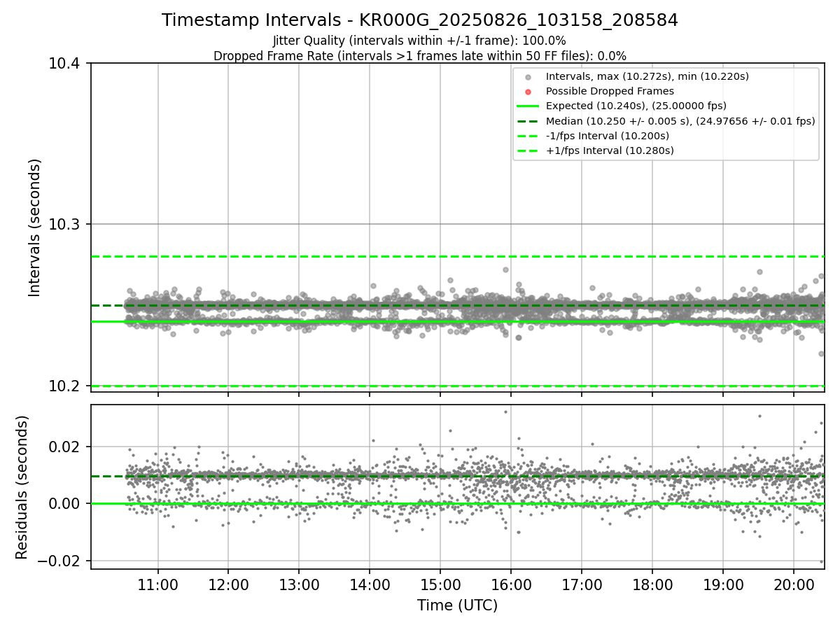Click the 17:00 time tick label
The height and width of the screenshot is (630, 840).
(x=582, y=584)
